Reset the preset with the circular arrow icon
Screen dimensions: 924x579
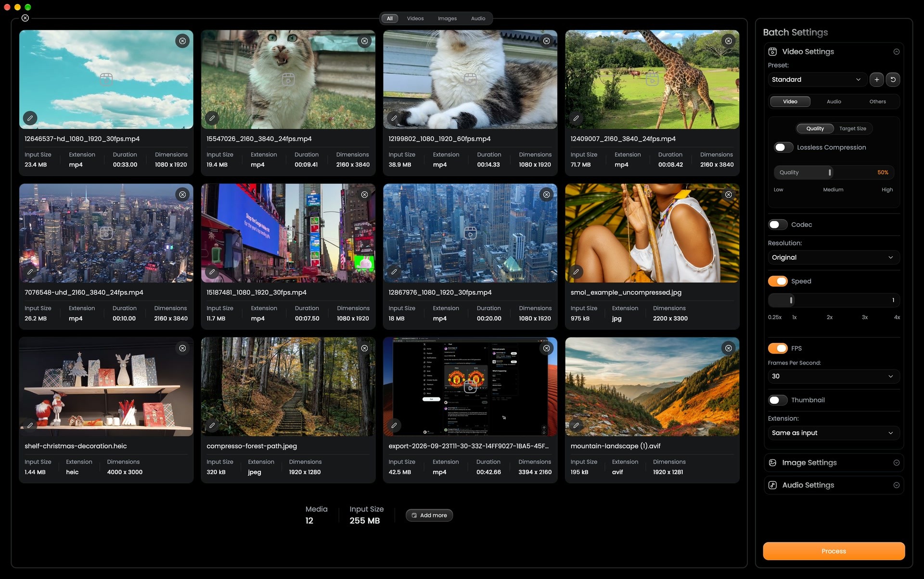point(893,79)
